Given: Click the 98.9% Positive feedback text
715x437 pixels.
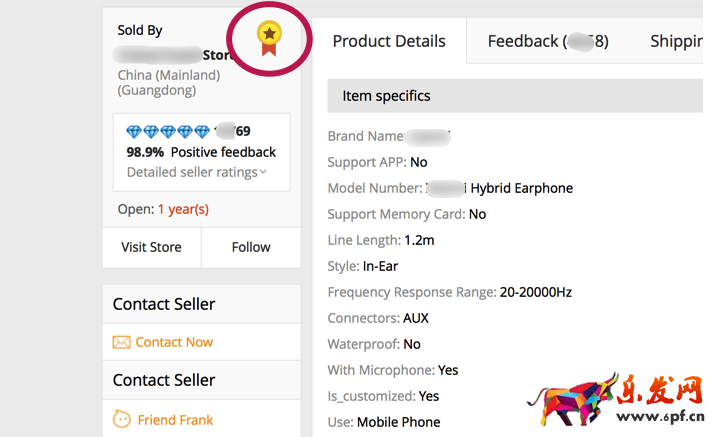Looking at the screenshot, I should point(201,152).
